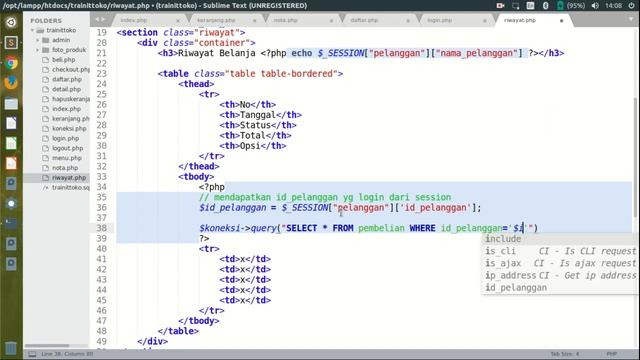640x360 pixels.
Task: Open LibreOffice Impress from the dock
Action: [11, 163]
